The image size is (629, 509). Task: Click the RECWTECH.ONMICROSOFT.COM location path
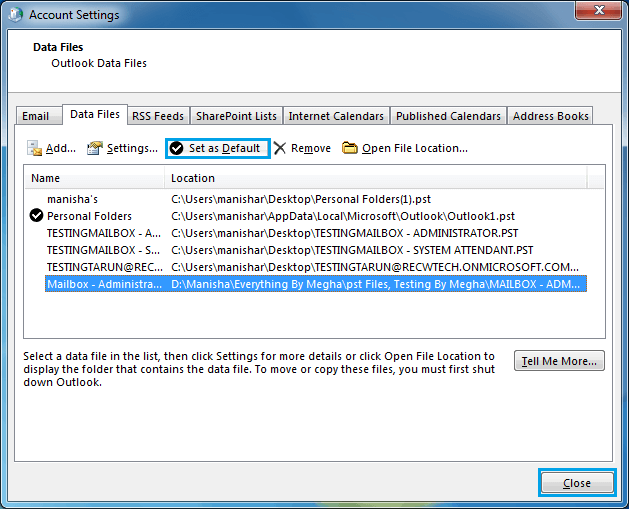tap(375, 267)
